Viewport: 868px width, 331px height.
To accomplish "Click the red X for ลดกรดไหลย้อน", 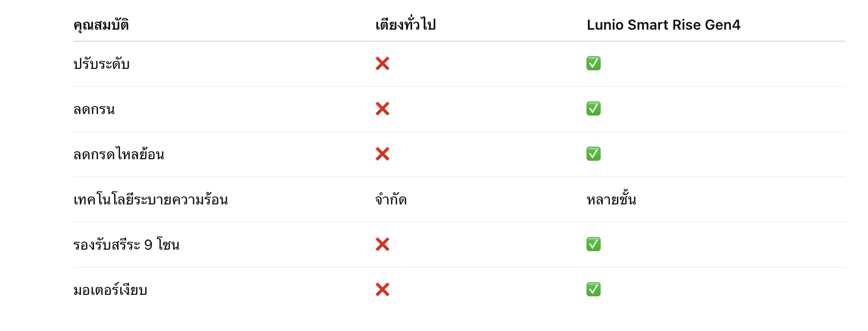I will pyautogui.click(x=382, y=154).
